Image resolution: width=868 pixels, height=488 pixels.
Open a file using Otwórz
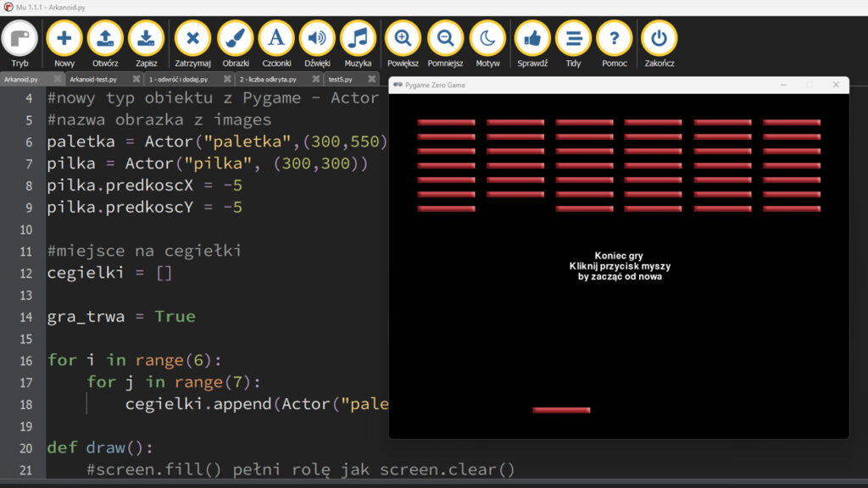coord(105,39)
